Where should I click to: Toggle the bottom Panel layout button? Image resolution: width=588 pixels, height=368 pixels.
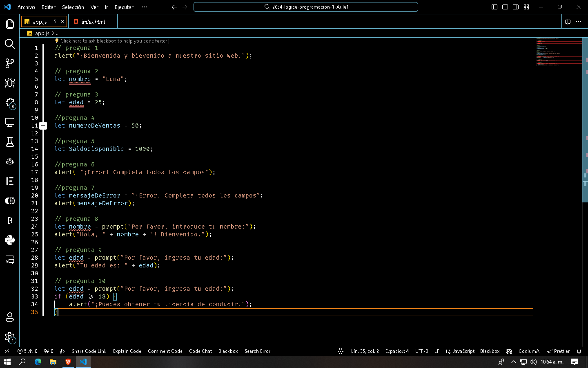pos(505,7)
